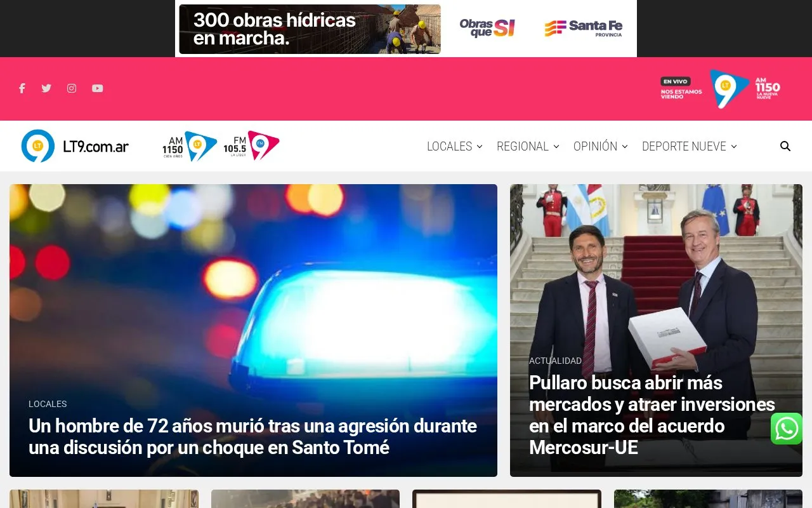
Task: Open the LOCALES menu item
Action: (x=449, y=147)
